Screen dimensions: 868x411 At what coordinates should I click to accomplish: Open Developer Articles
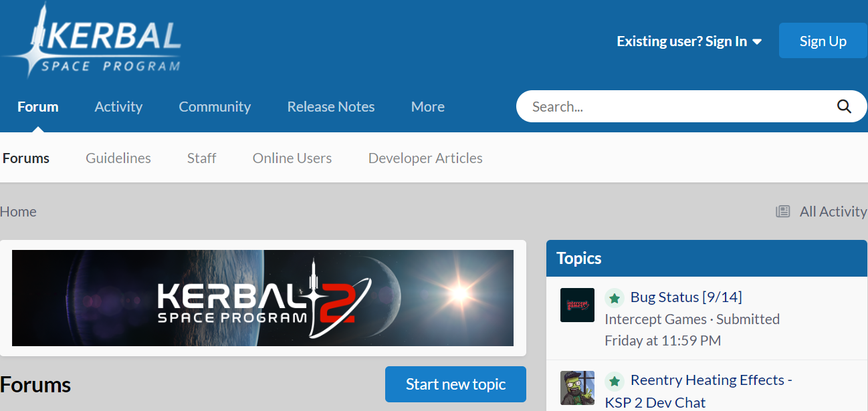tap(425, 158)
